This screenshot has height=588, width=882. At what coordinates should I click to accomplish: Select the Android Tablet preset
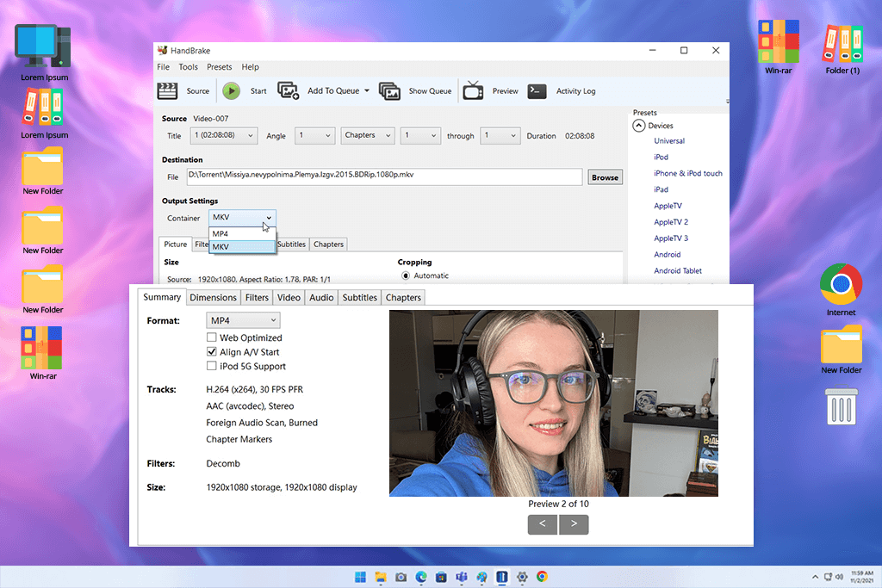[x=678, y=271]
